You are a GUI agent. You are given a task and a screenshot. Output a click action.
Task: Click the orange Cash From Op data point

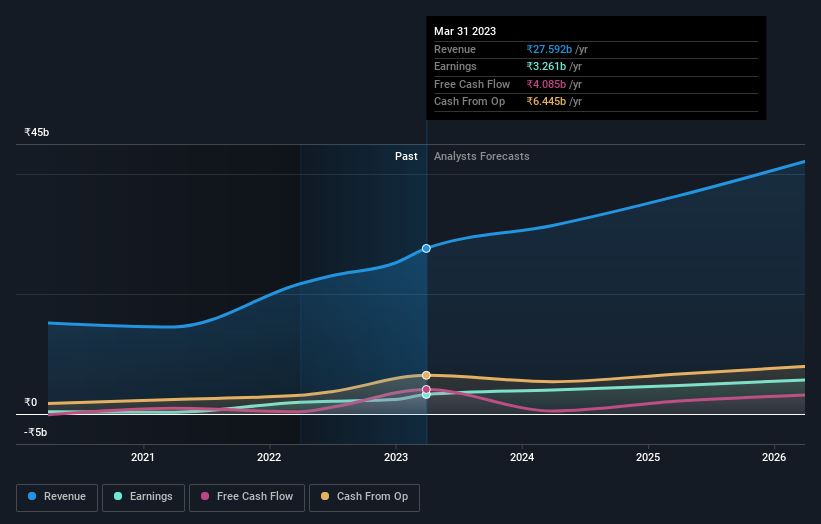pos(426,375)
